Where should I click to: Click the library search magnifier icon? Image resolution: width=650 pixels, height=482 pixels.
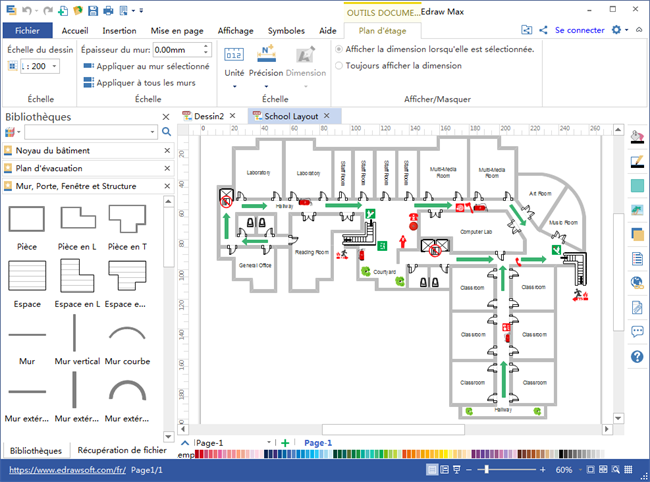click(x=153, y=132)
